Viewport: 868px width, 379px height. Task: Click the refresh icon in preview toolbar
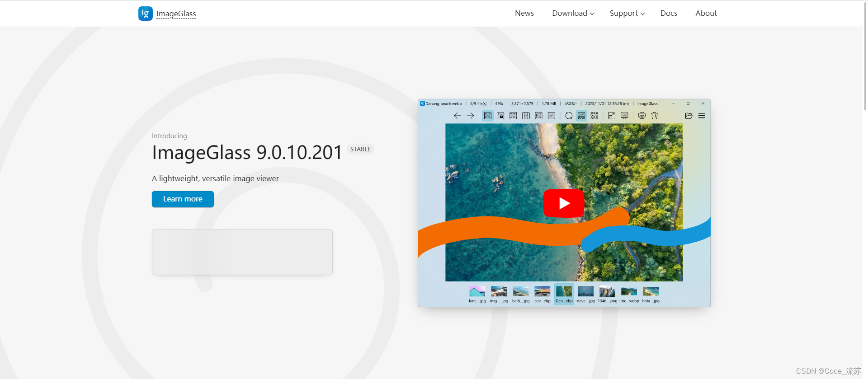[x=569, y=116]
